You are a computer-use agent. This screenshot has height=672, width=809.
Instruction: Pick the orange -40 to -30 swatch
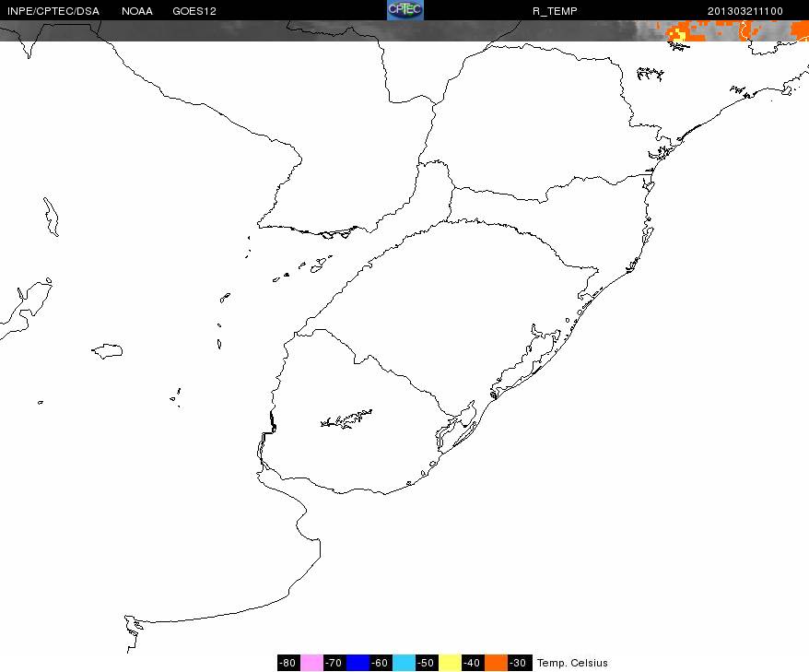point(496,663)
